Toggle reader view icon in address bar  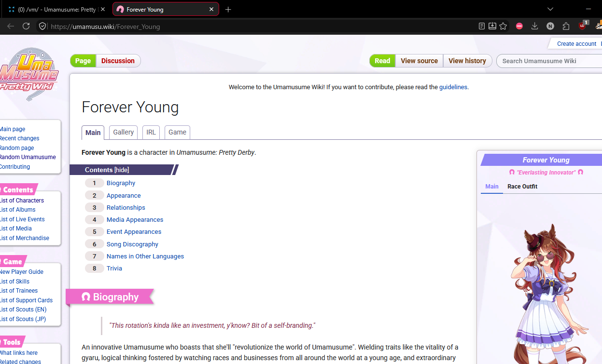(482, 26)
